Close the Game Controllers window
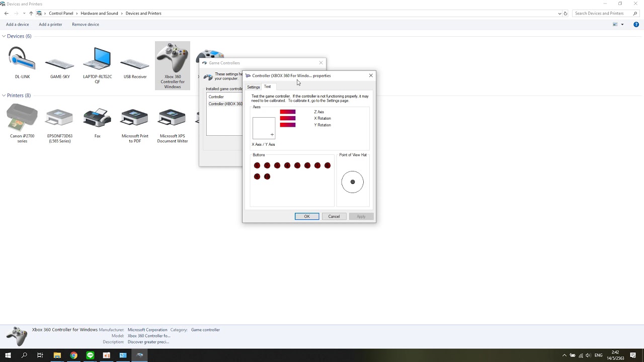Image resolution: width=644 pixels, height=362 pixels. pos(321,63)
